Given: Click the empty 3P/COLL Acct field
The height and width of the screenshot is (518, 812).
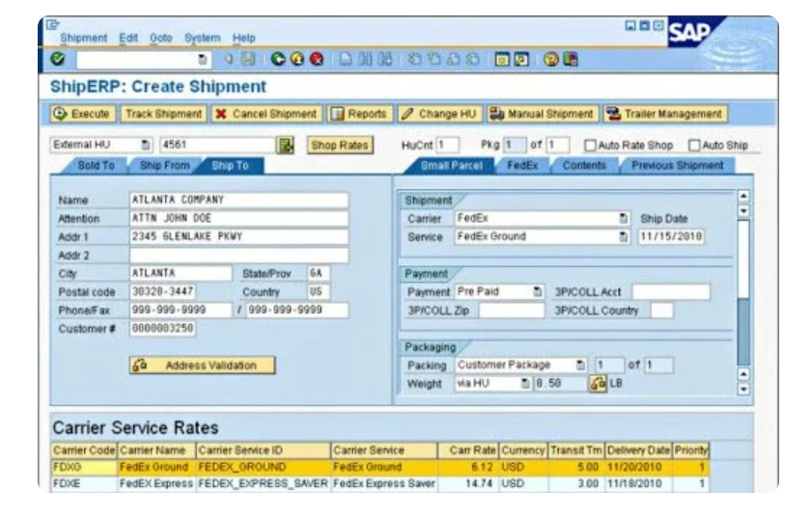Looking at the screenshot, I should [x=671, y=292].
